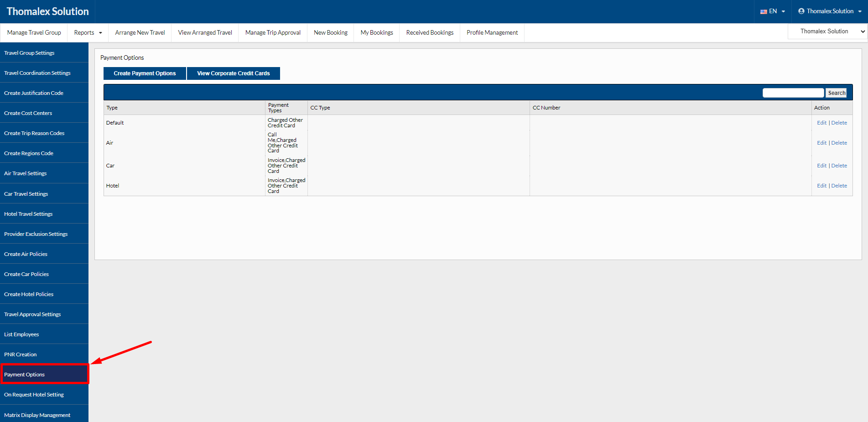The image size is (868, 422).
Task: Click Create Payment Options button
Action: coord(145,73)
